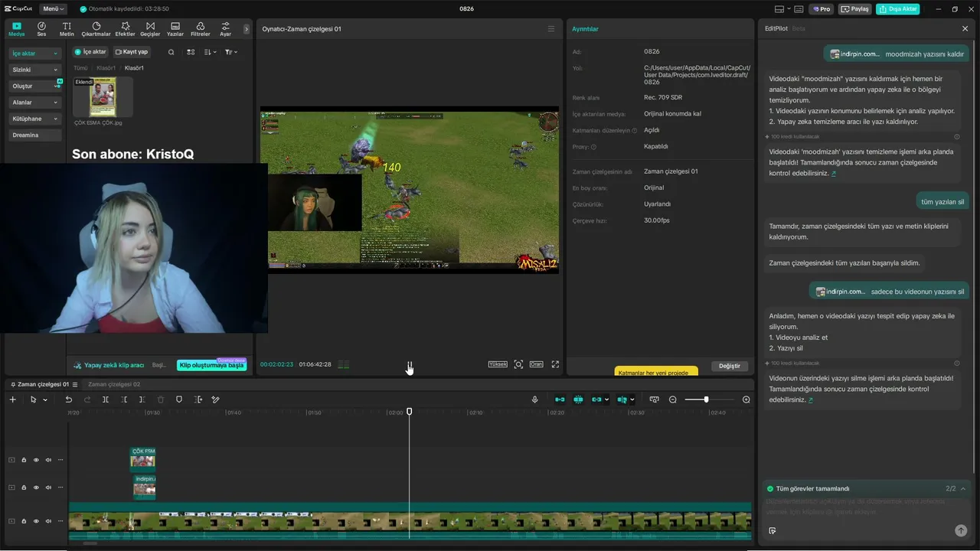Expand the Sizinki sidebar section
Image resolution: width=980 pixels, height=551 pixels.
click(35, 70)
